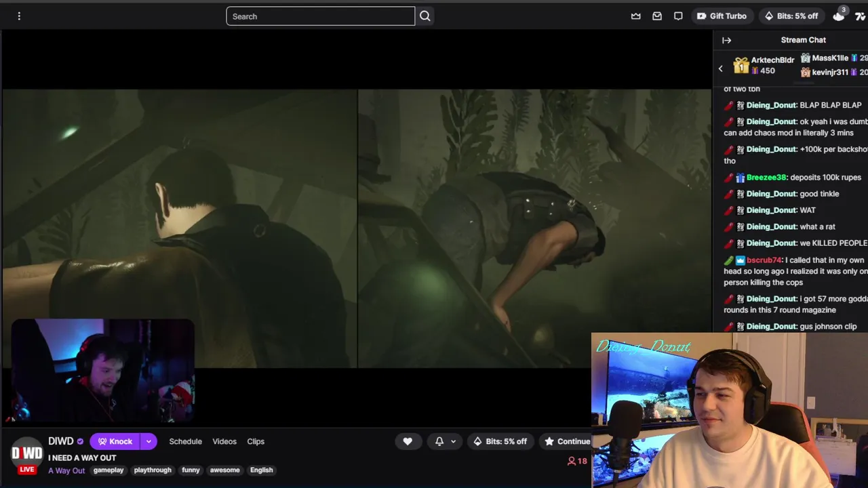Open the Clips tab
The width and height of the screenshot is (868, 488).
[256, 441]
